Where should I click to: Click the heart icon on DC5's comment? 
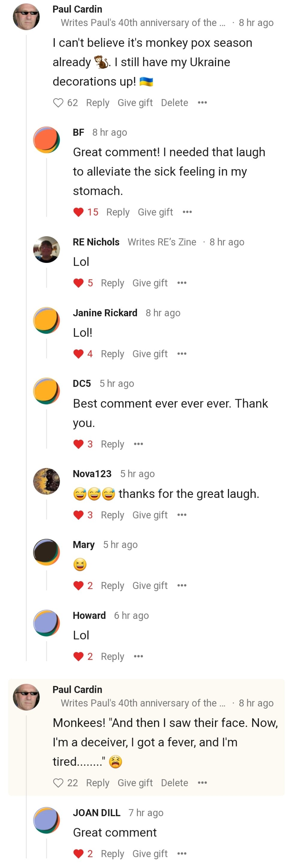(x=78, y=444)
